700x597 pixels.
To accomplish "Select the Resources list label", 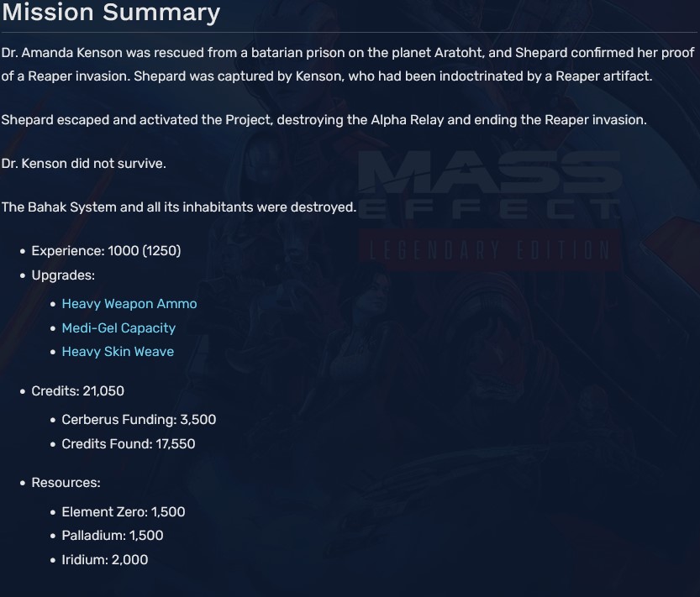I will pos(66,483).
